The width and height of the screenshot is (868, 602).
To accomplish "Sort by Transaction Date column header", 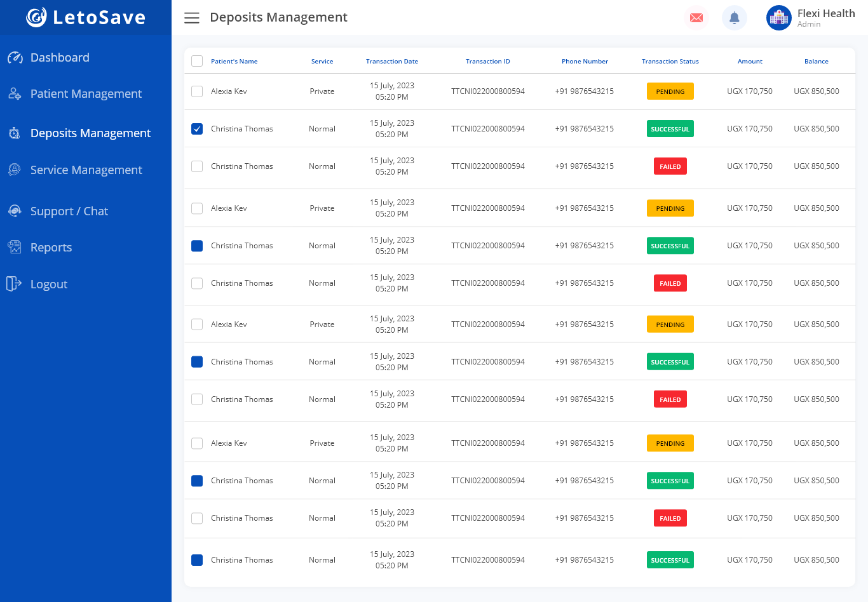I will pyautogui.click(x=392, y=62).
